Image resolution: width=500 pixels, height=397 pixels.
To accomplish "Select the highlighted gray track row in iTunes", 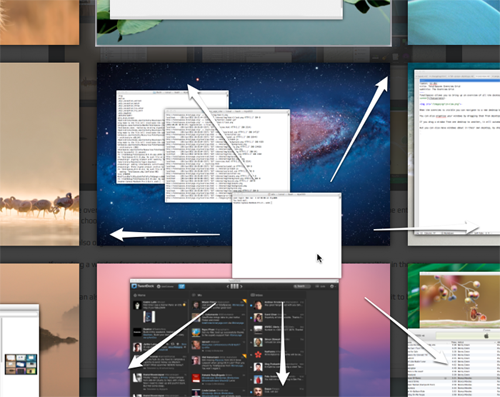I will (x=454, y=379).
